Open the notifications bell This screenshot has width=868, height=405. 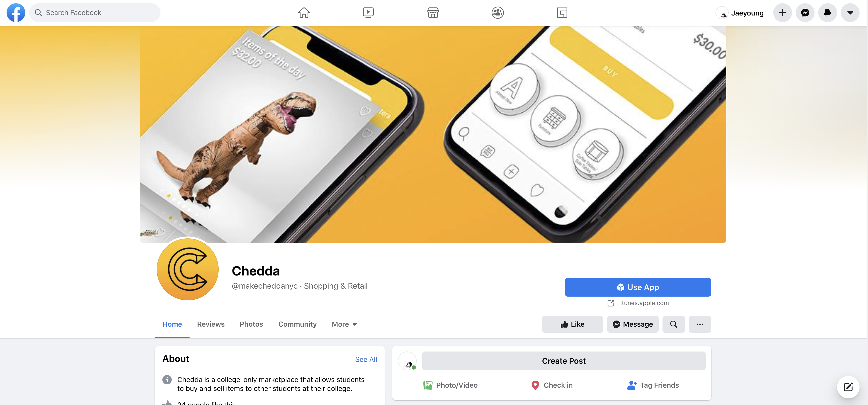tap(828, 13)
